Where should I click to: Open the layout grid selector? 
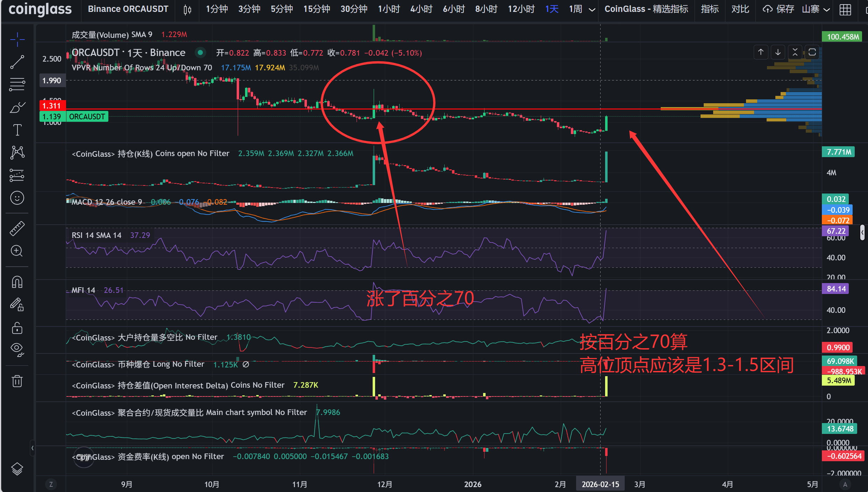click(x=845, y=9)
